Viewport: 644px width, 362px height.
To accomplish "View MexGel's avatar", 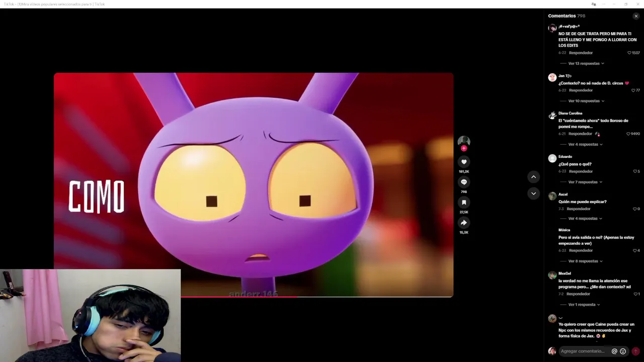I will [552, 275].
